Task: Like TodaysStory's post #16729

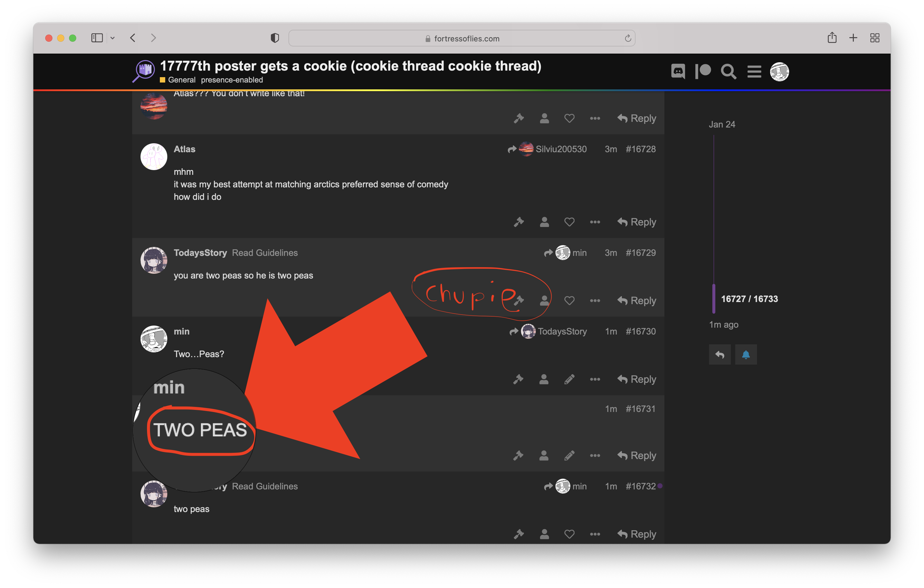Action: tap(569, 300)
